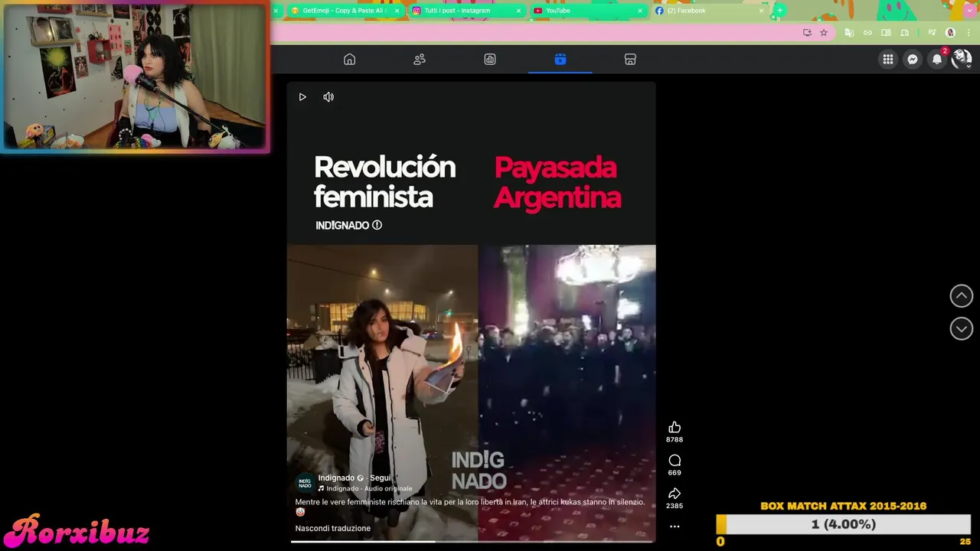980x551 pixels.
Task: Close the GetEmoji browser tab
Action: click(x=397, y=11)
